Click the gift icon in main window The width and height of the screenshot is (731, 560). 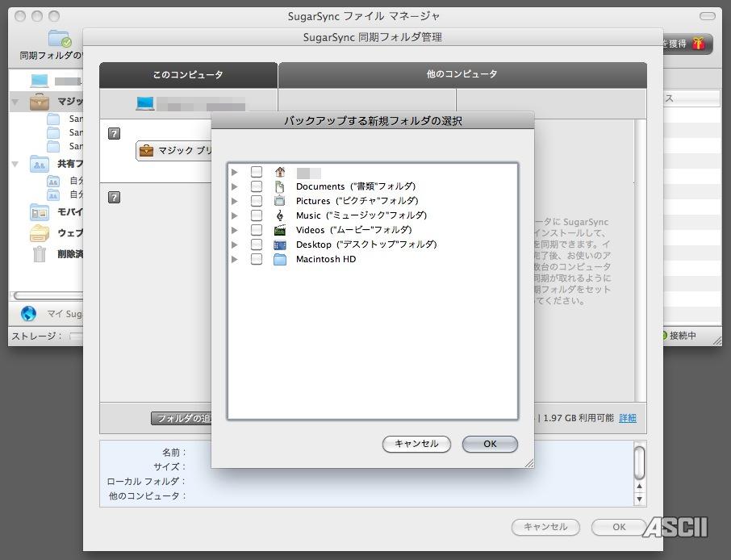click(698, 44)
